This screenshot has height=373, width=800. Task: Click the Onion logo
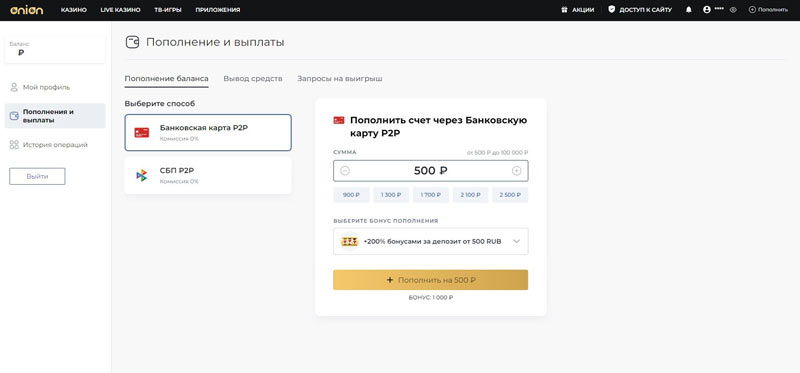(x=27, y=10)
